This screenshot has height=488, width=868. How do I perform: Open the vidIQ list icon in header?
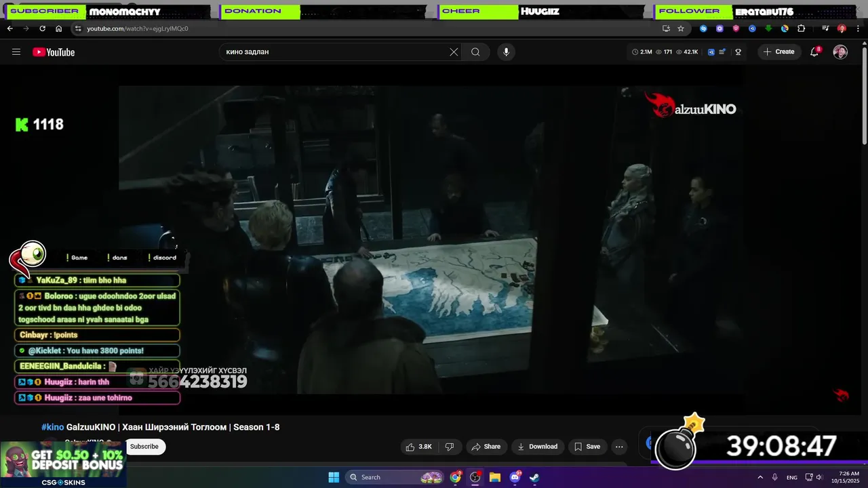(x=722, y=52)
